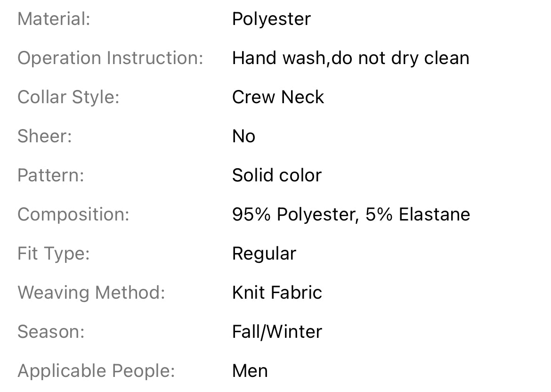This screenshot has width=551, height=392.
Task: Select the Men value
Action: (x=250, y=371)
